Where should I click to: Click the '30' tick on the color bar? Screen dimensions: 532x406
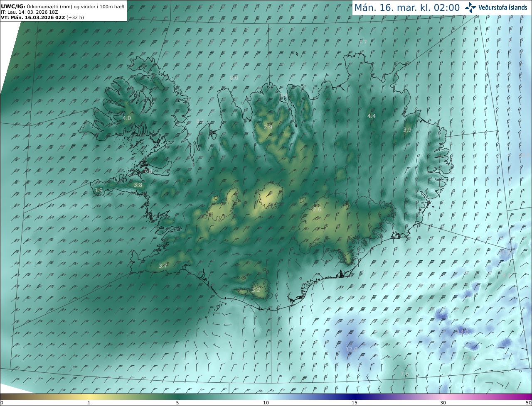click(x=443, y=403)
